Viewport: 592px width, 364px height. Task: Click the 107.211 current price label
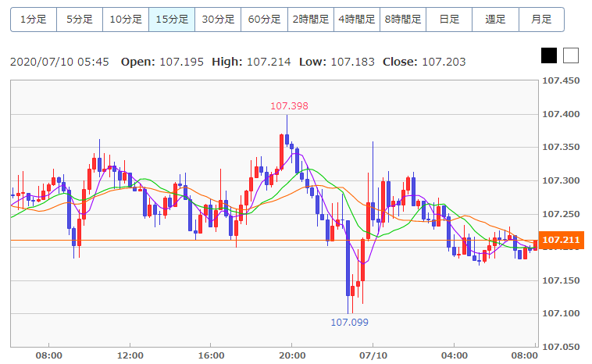coord(561,240)
